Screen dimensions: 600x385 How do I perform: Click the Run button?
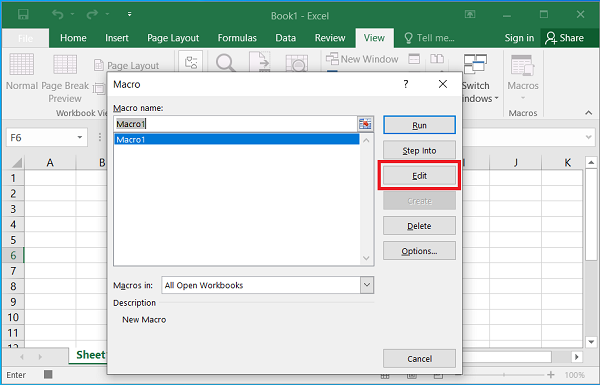(419, 125)
